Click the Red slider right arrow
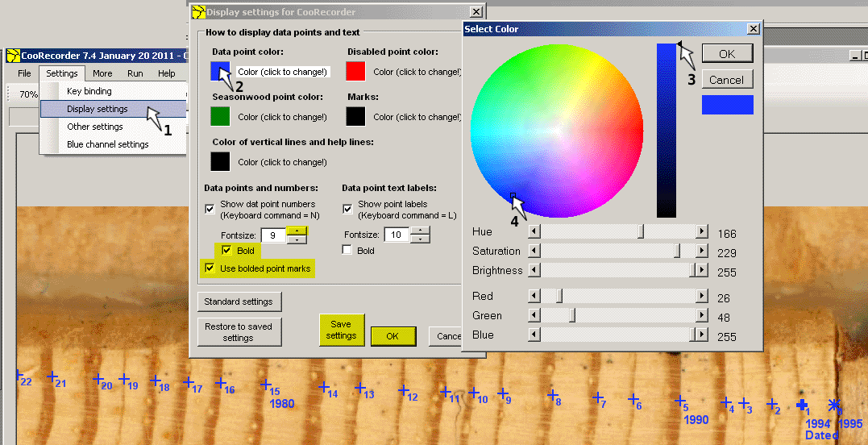The width and height of the screenshot is (868, 445). click(702, 296)
